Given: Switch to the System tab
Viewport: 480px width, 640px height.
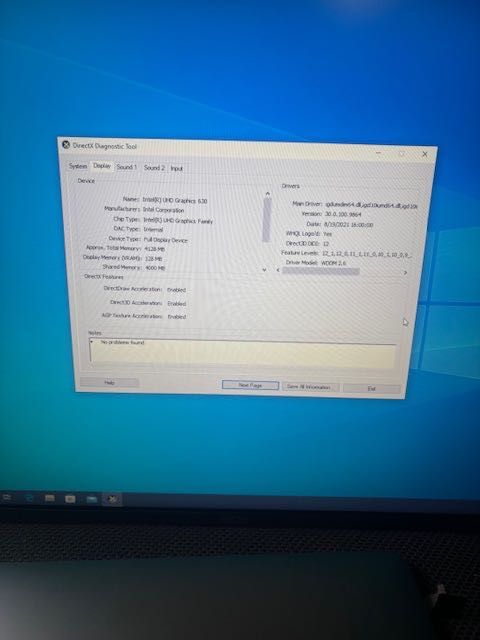Looking at the screenshot, I should 78,166.
